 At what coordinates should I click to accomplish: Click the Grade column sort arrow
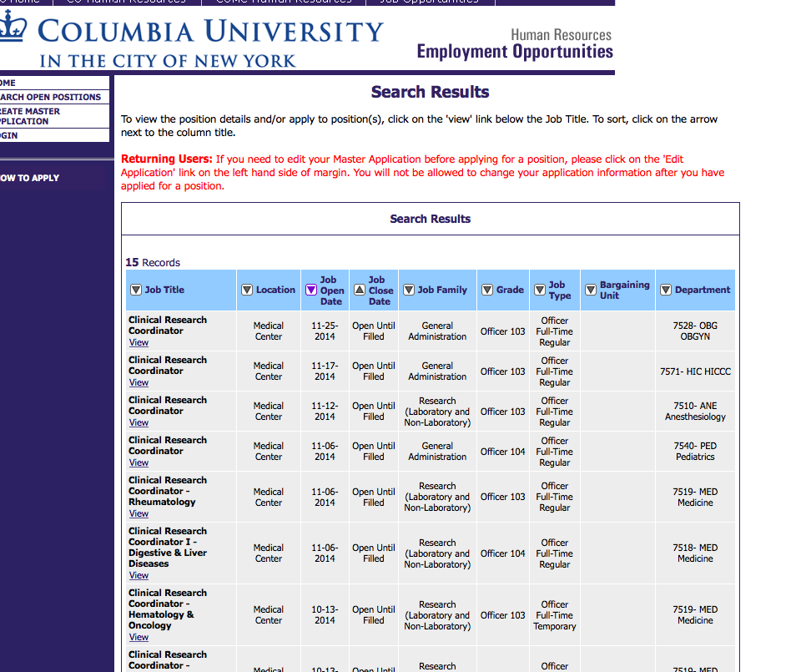pyautogui.click(x=487, y=290)
